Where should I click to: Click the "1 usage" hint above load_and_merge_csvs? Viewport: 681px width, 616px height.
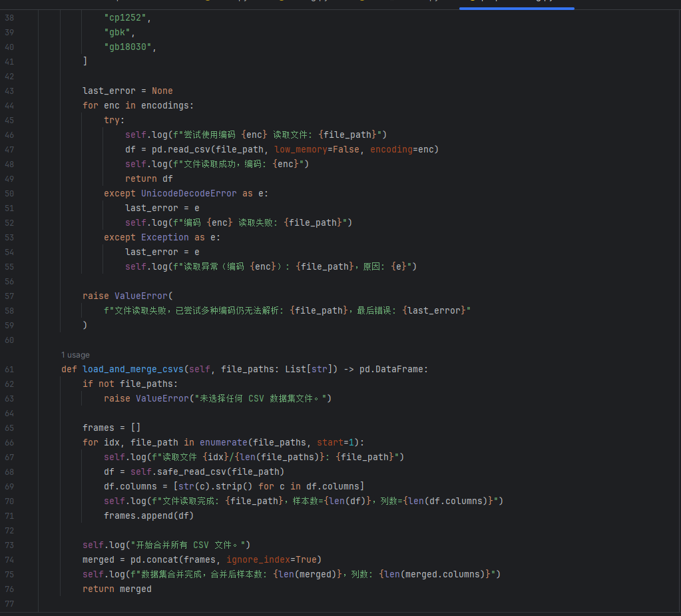[x=75, y=355]
